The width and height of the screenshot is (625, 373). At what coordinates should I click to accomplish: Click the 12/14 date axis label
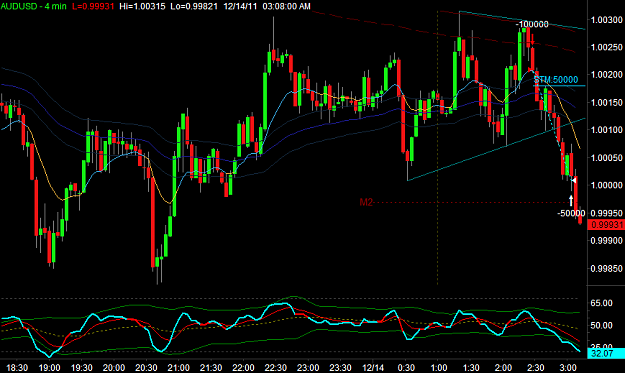(x=373, y=367)
